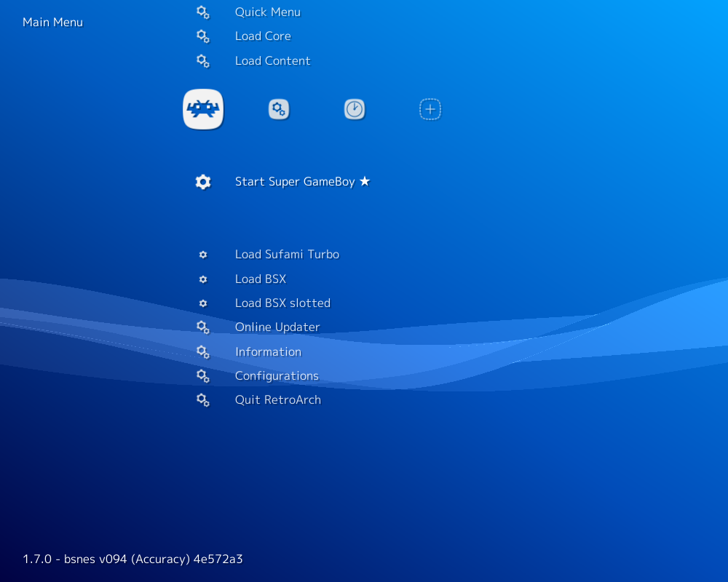Choose the Load Core menu entry
Screen dimensions: 728x582
tap(263, 36)
